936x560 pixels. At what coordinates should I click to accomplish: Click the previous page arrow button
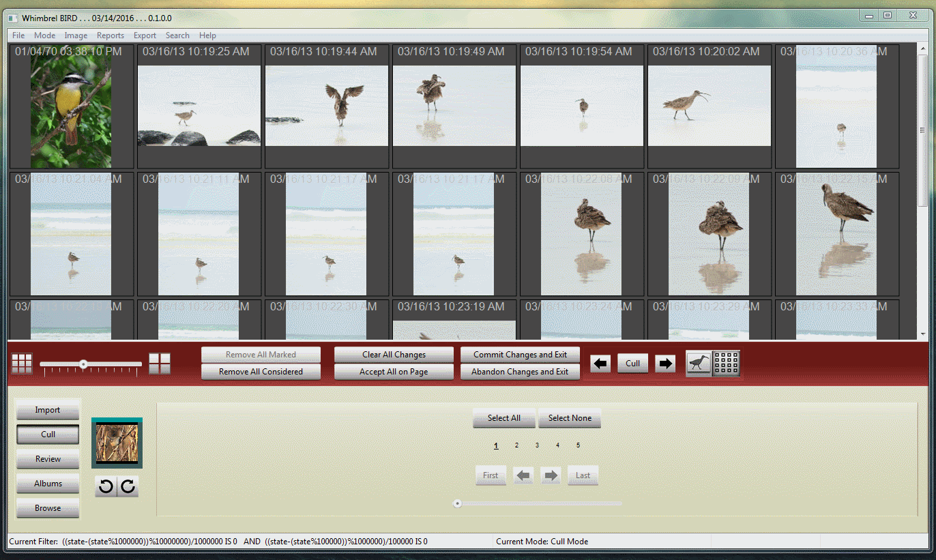[x=523, y=475]
